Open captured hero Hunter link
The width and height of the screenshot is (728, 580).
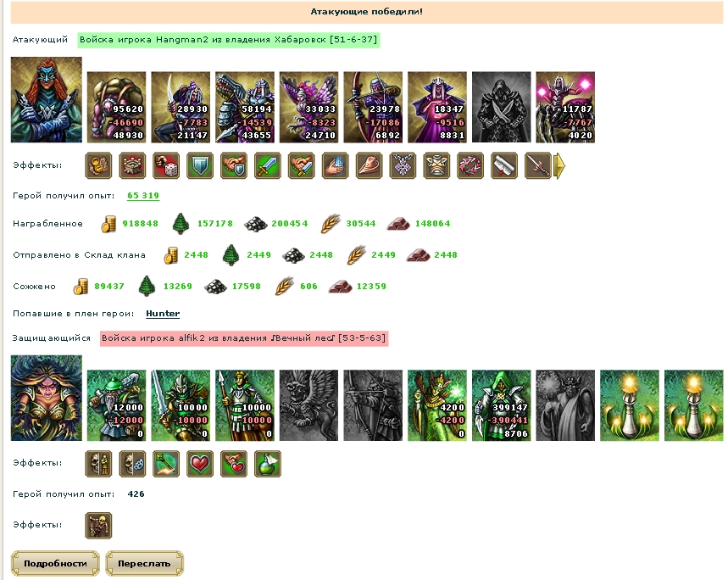pos(163,314)
